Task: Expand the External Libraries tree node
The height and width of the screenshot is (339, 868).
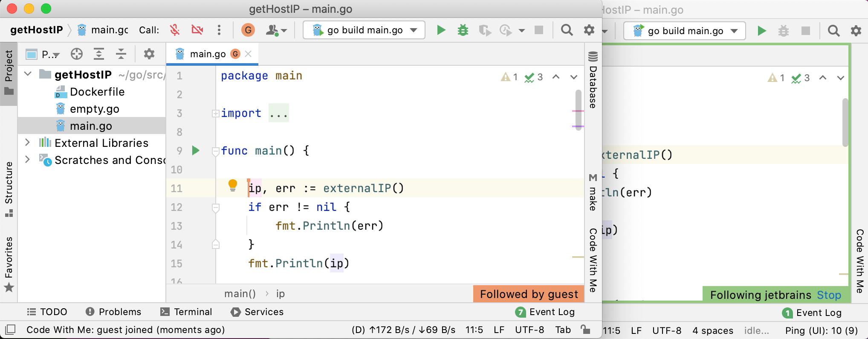Action: pos(27,143)
